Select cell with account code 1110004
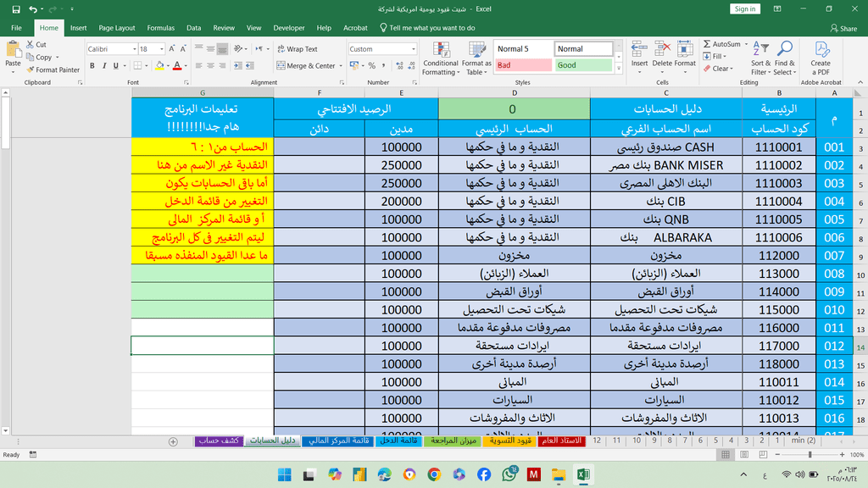Viewport: 868px width, 488px height. coord(778,202)
